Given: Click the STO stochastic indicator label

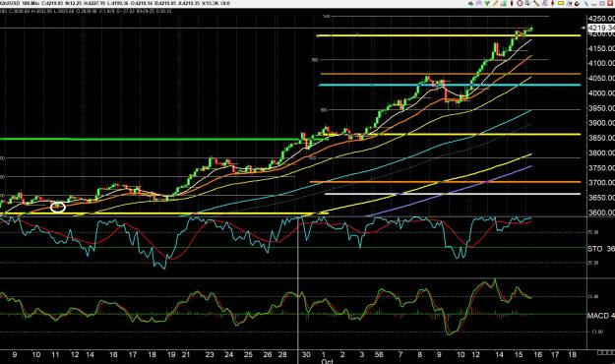Looking at the screenshot, I should [x=595, y=249].
